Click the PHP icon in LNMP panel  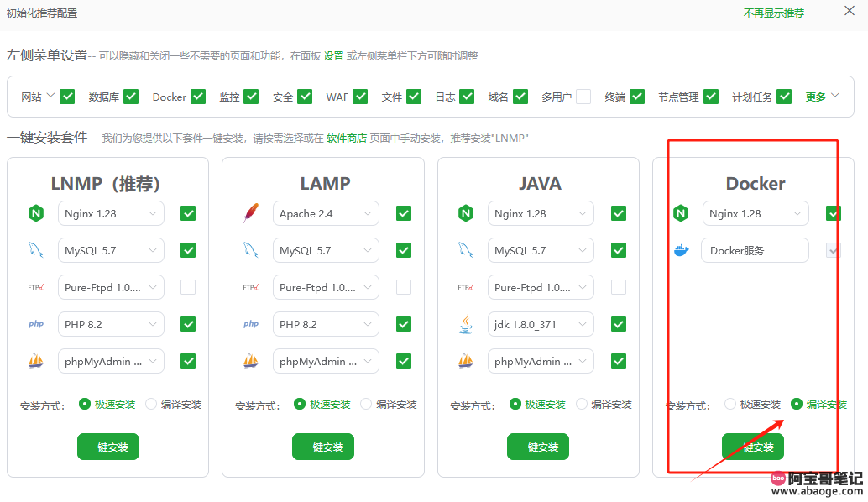click(35, 324)
